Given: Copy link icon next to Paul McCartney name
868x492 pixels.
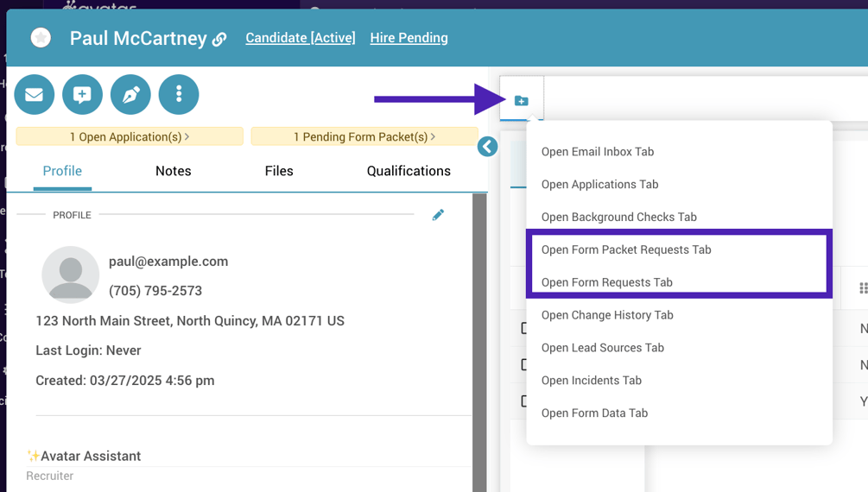Looking at the screenshot, I should (x=219, y=40).
